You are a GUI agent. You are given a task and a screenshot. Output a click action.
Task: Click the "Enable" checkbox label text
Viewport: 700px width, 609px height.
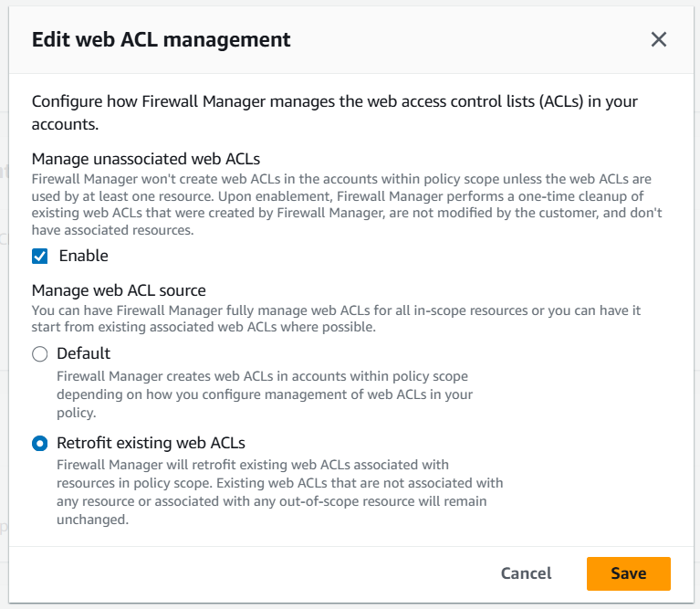(x=84, y=256)
